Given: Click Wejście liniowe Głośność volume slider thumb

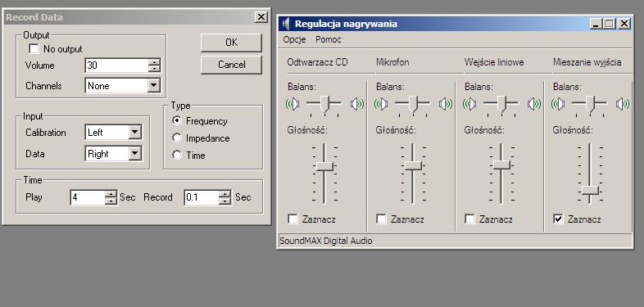Looking at the screenshot, I should 502,165.
